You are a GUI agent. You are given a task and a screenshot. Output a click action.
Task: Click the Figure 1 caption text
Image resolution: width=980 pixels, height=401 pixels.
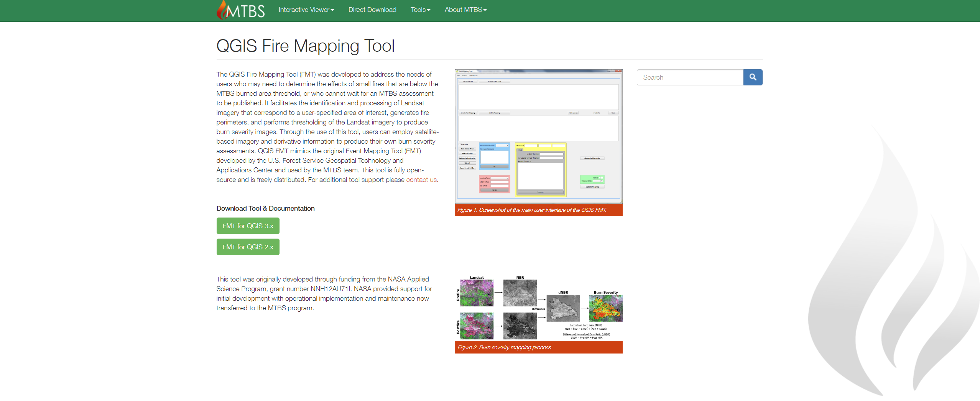(x=532, y=210)
